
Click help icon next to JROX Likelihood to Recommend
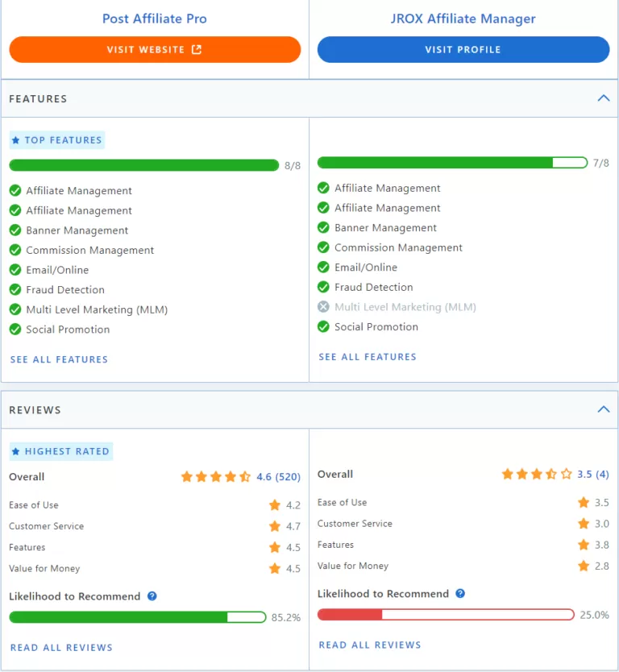click(x=460, y=594)
